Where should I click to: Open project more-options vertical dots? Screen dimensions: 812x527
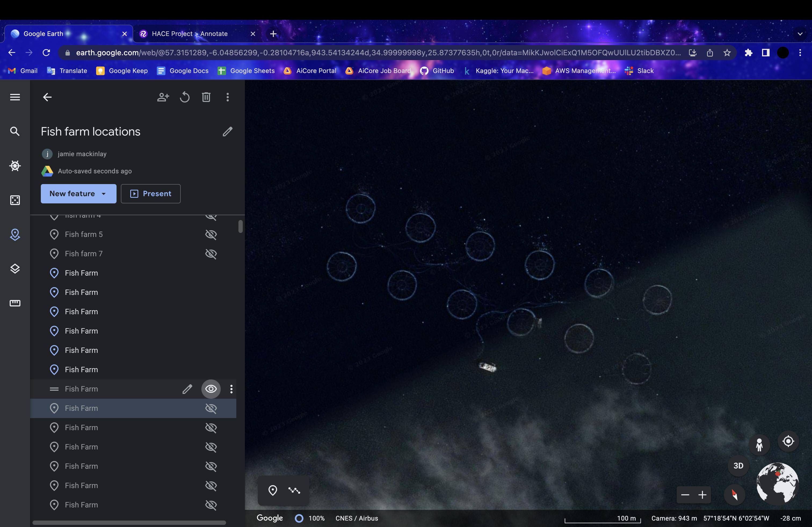(227, 97)
